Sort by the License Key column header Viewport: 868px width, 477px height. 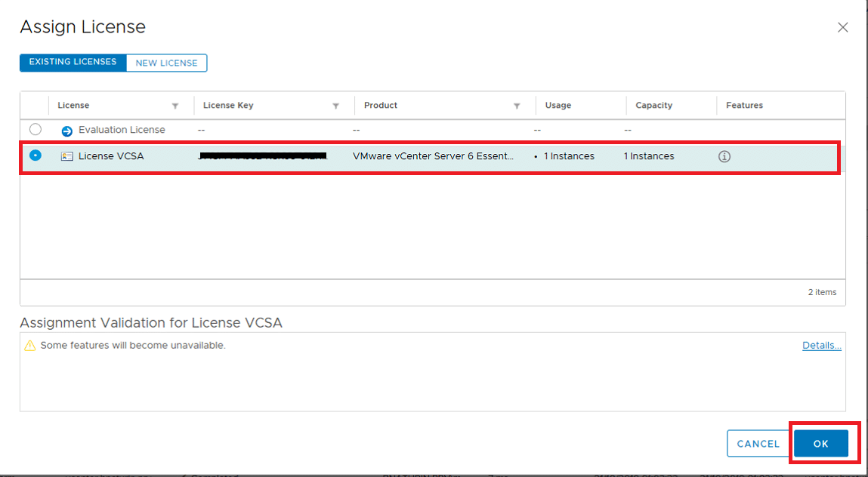pos(228,105)
